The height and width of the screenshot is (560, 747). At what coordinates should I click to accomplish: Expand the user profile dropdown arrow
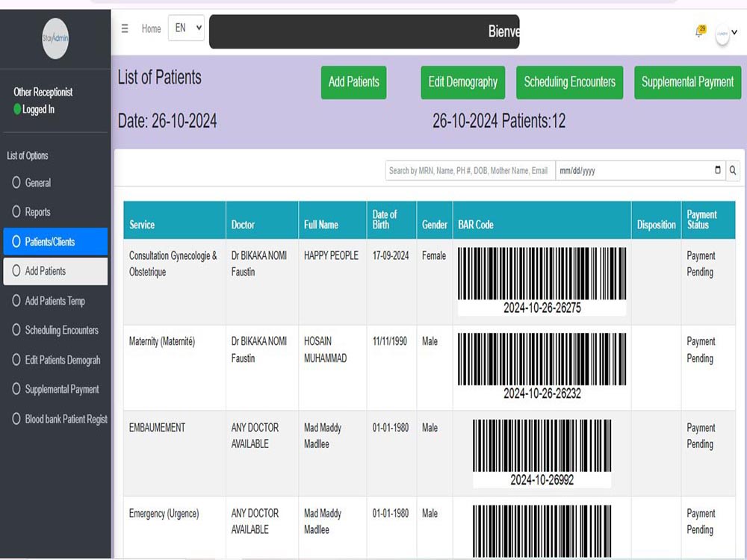click(734, 32)
